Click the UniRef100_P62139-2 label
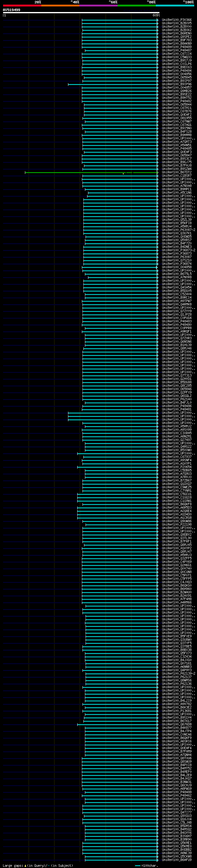This screenshot has width=197, height=868. point(179,674)
